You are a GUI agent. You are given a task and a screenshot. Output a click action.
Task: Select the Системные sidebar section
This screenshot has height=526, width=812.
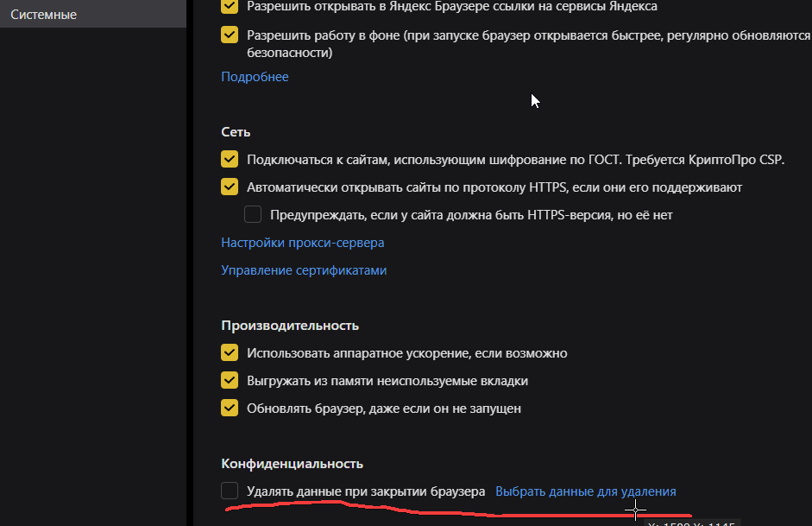pyautogui.click(x=92, y=15)
